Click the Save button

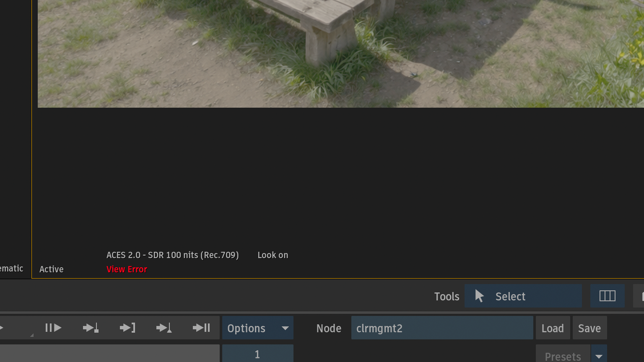(x=589, y=328)
